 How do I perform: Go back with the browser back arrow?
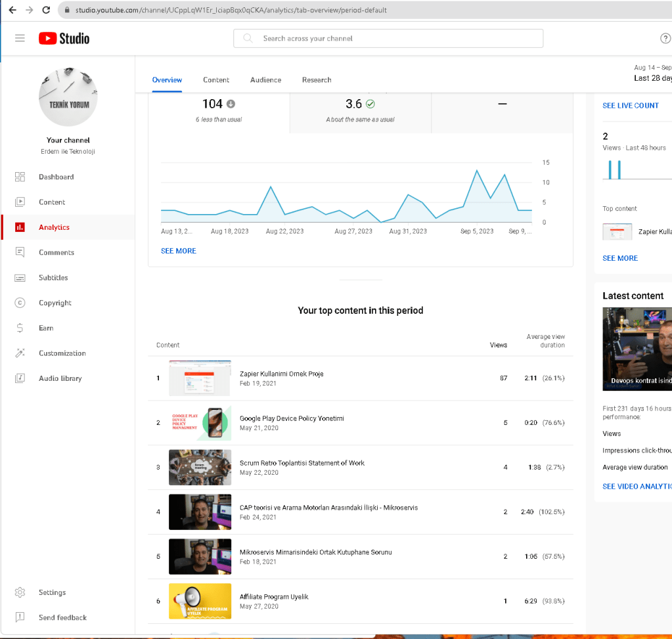12,10
